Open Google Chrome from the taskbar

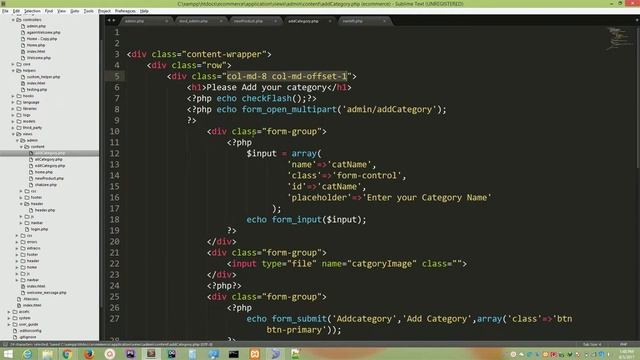[68, 354]
